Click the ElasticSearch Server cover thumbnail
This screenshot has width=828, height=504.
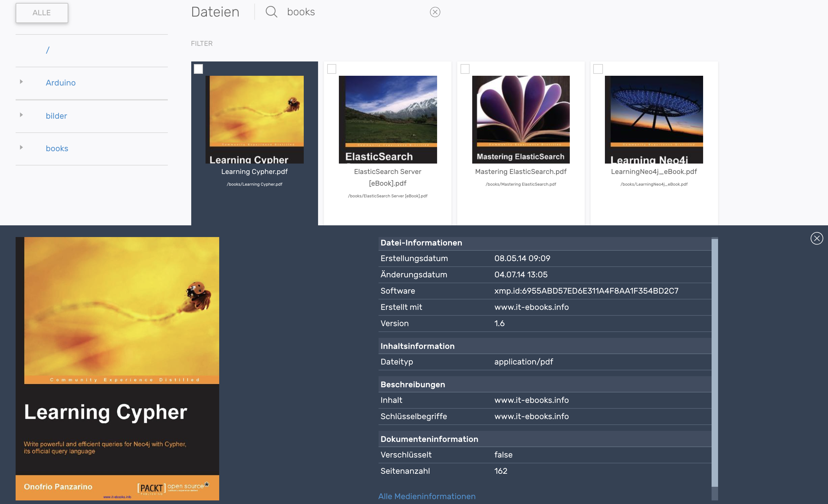pos(387,119)
